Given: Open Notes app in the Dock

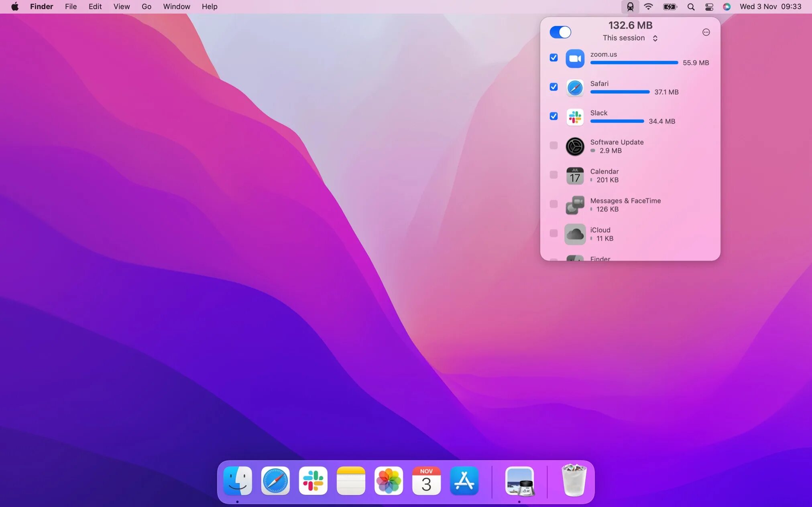Looking at the screenshot, I should point(351,481).
